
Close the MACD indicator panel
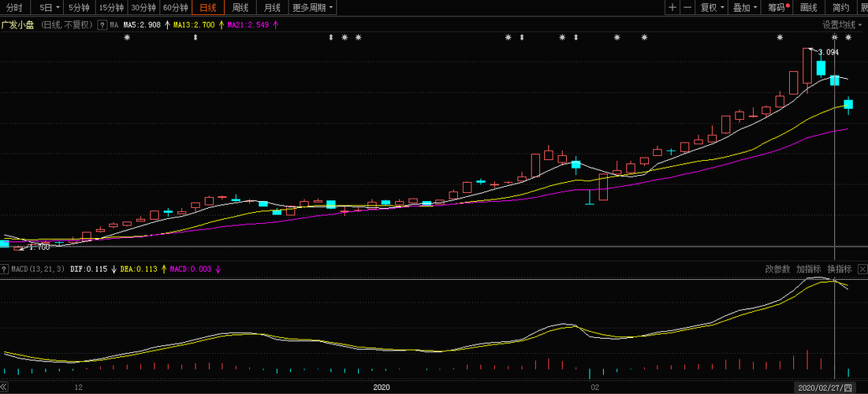point(862,269)
